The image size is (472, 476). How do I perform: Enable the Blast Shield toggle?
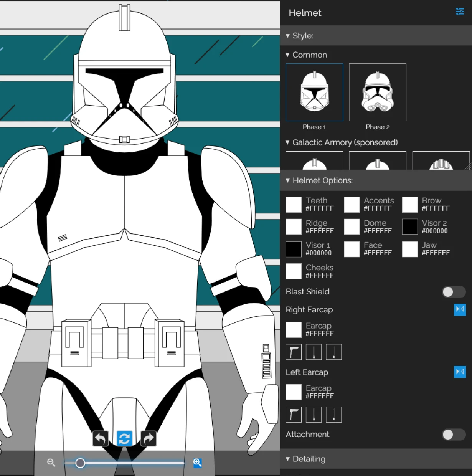click(454, 292)
